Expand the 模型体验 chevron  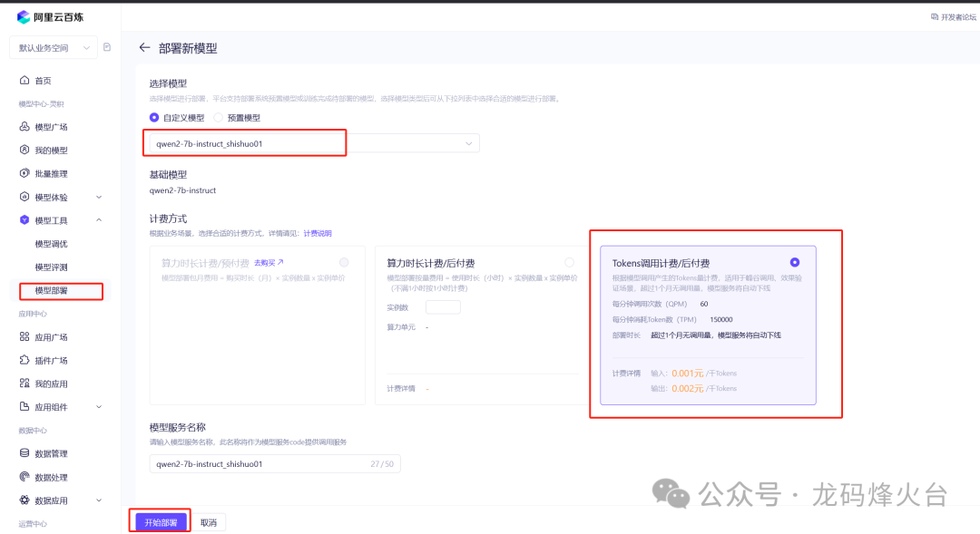pos(99,198)
